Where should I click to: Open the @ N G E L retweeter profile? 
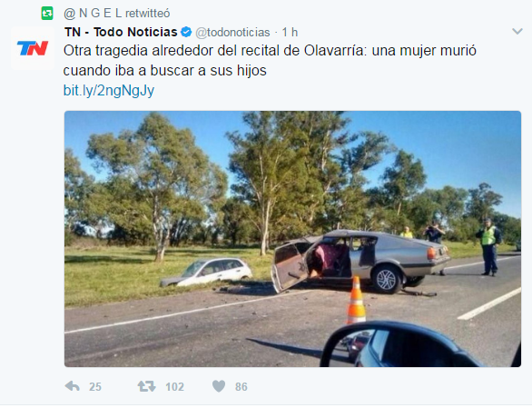pyautogui.click(x=93, y=14)
